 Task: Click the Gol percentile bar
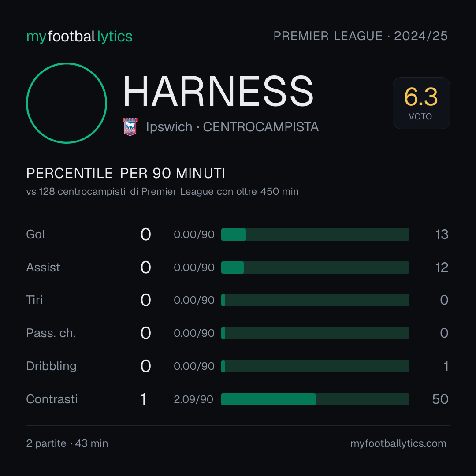pyautogui.click(x=315, y=234)
